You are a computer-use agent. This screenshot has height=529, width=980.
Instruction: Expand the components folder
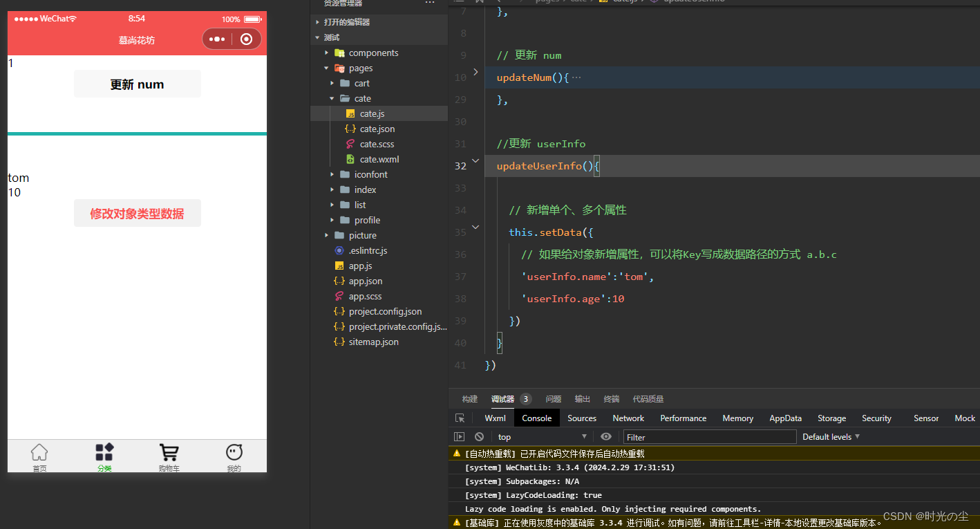pos(379,53)
